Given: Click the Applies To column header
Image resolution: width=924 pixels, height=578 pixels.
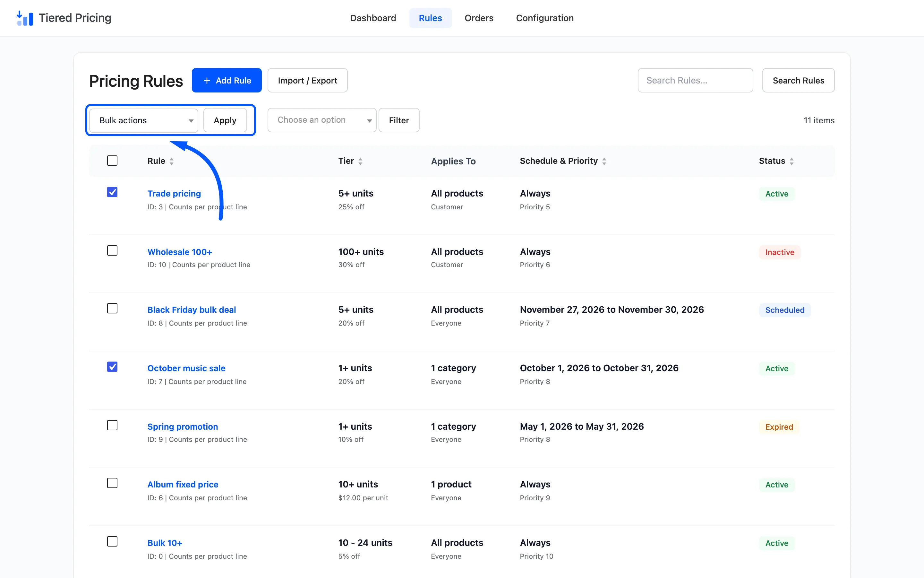Looking at the screenshot, I should [453, 161].
